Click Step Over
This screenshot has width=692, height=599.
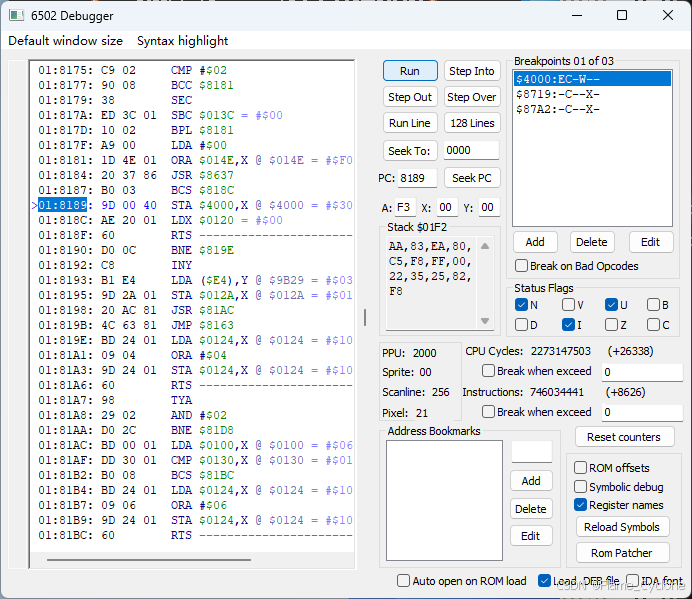[x=471, y=97]
